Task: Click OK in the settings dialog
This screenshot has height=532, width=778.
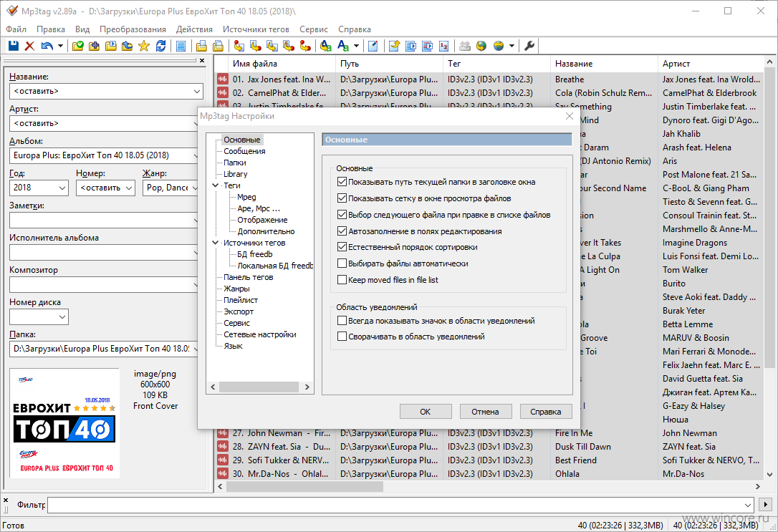Action: pyautogui.click(x=426, y=412)
